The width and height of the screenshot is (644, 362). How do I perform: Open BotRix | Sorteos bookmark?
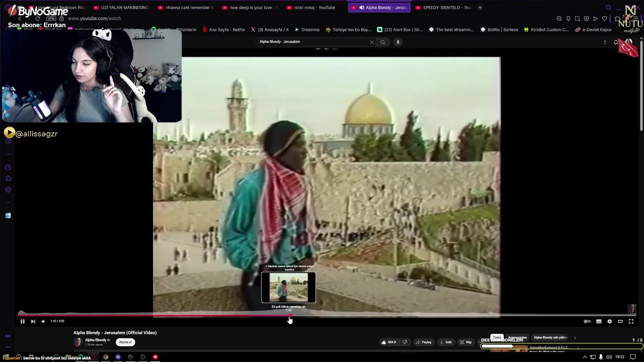click(499, 30)
